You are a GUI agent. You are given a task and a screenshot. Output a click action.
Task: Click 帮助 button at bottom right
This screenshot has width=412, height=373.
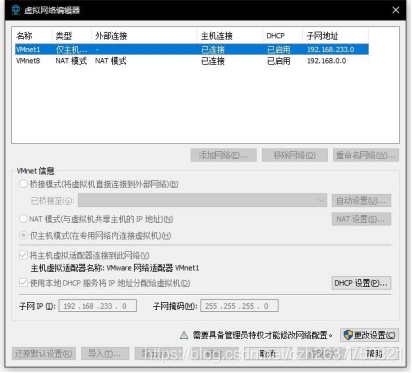coord(375,353)
